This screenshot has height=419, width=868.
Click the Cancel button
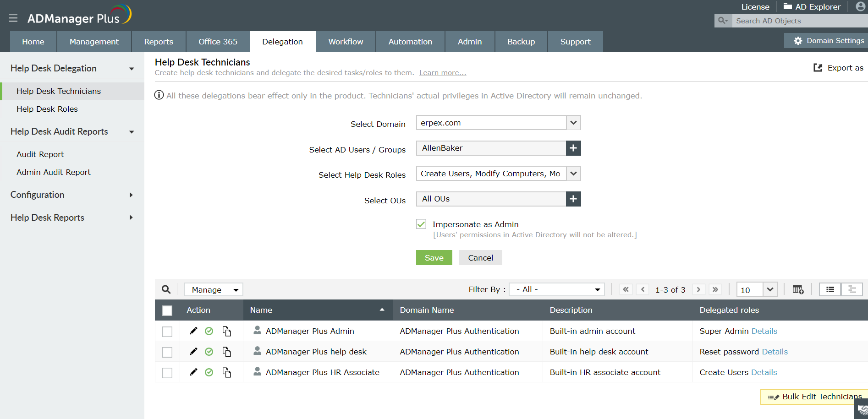tap(481, 257)
